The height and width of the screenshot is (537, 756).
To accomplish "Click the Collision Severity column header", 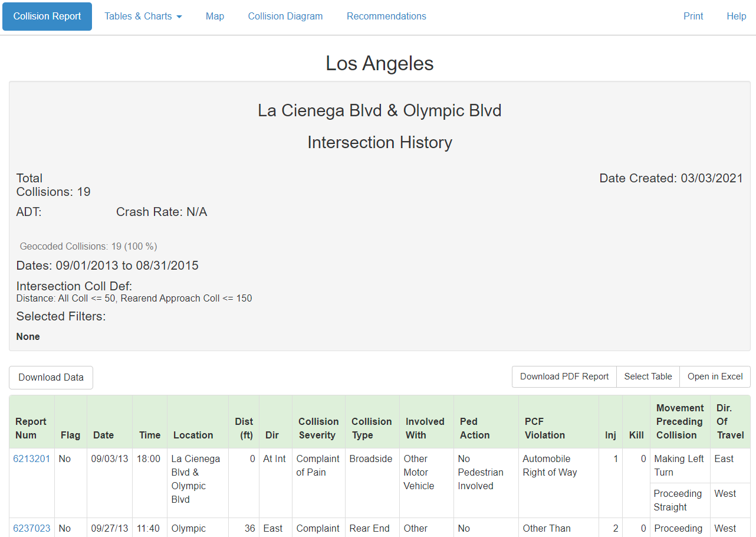I will [x=318, y=428].
